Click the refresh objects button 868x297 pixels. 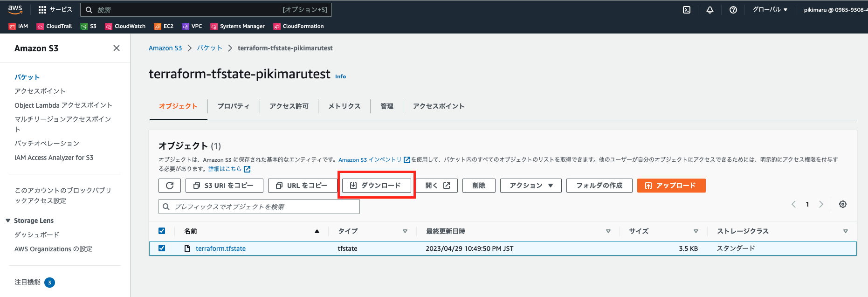[170, 186]
